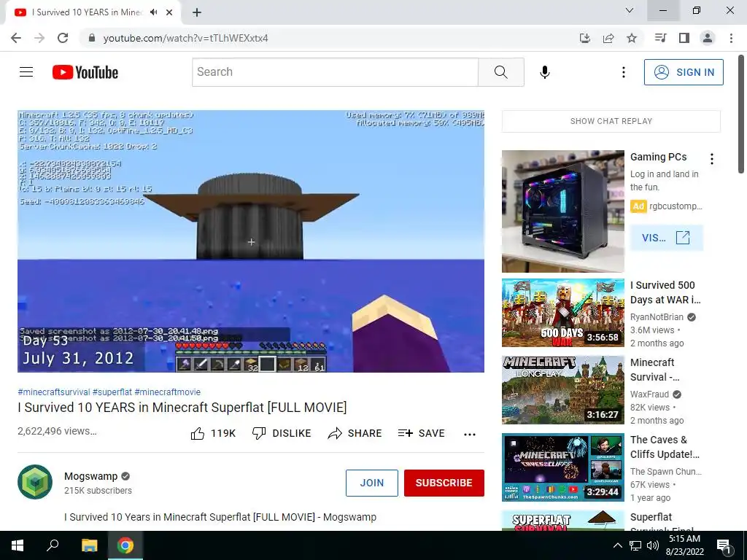
Task: SAVE the video to a playlist
Action: click(x=421, y=433)
